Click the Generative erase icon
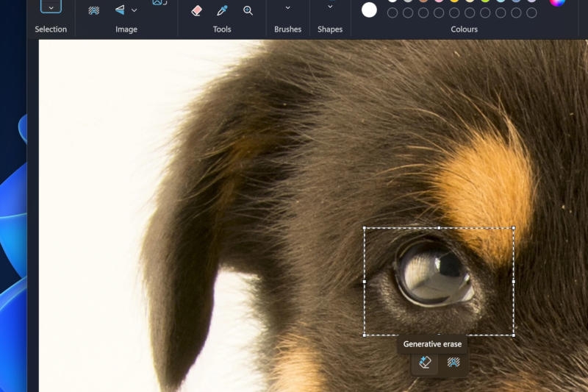The width and height of the screenshot is (588, 392). point(425,362)
